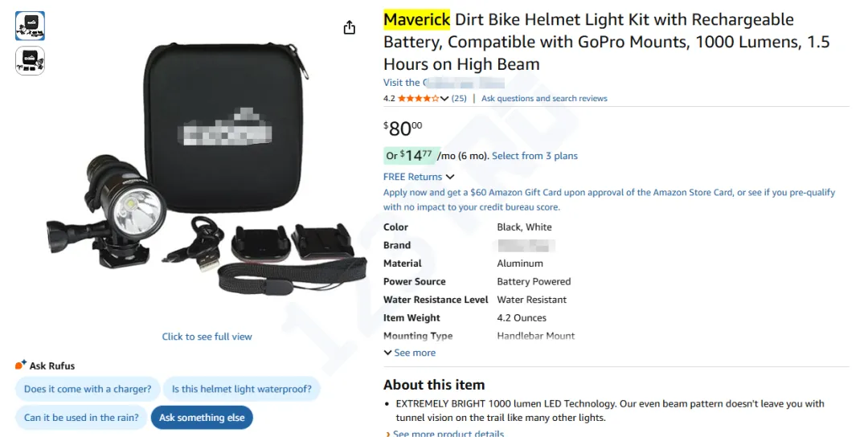This screenshot has width=868, height=437.
Task: Select the second product thumbnail
Action: (31, 60)
